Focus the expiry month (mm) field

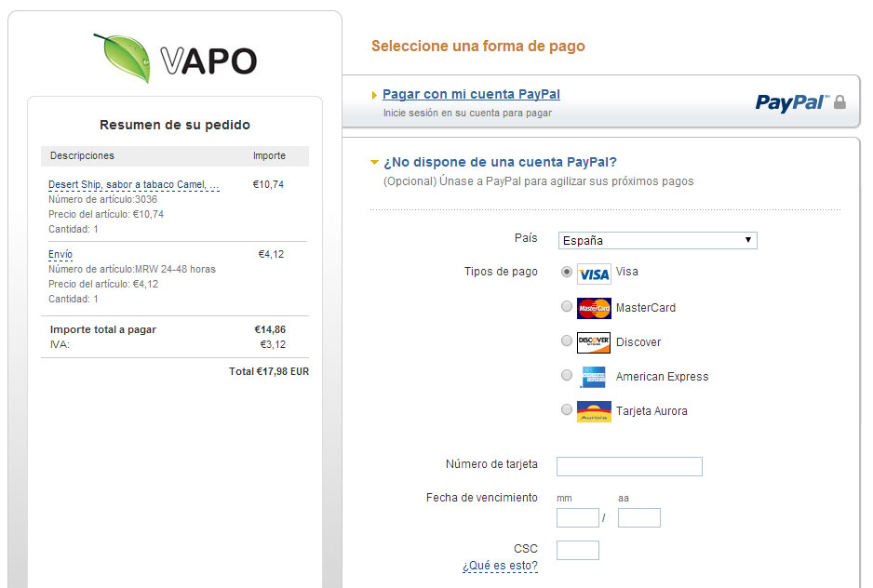pos(577,518)
